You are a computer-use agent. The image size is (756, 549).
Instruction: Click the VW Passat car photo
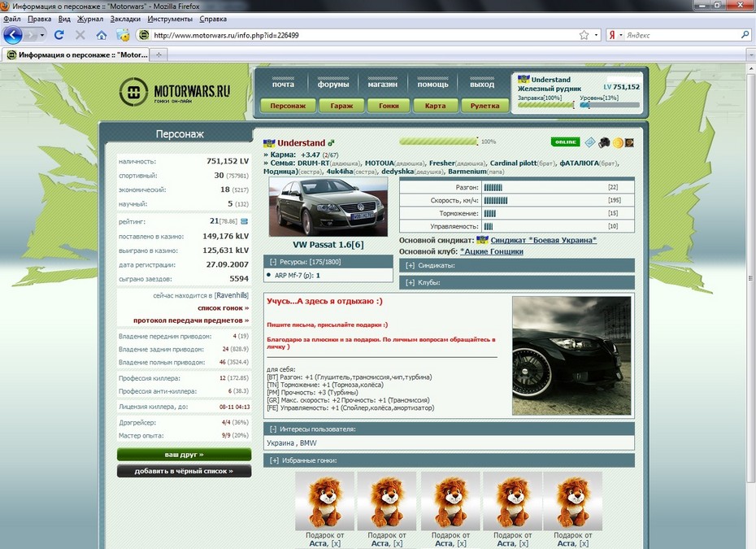coord(328,207)
